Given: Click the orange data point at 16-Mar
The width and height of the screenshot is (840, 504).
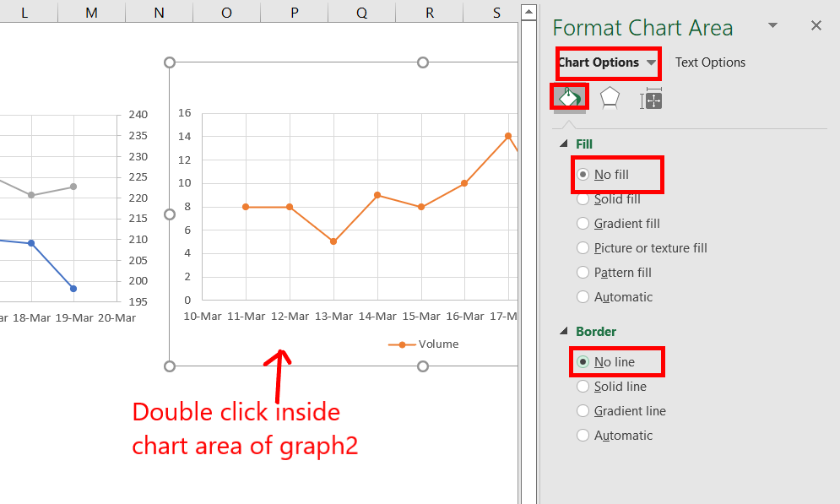Looking at the screenshot, I should 464,183.
